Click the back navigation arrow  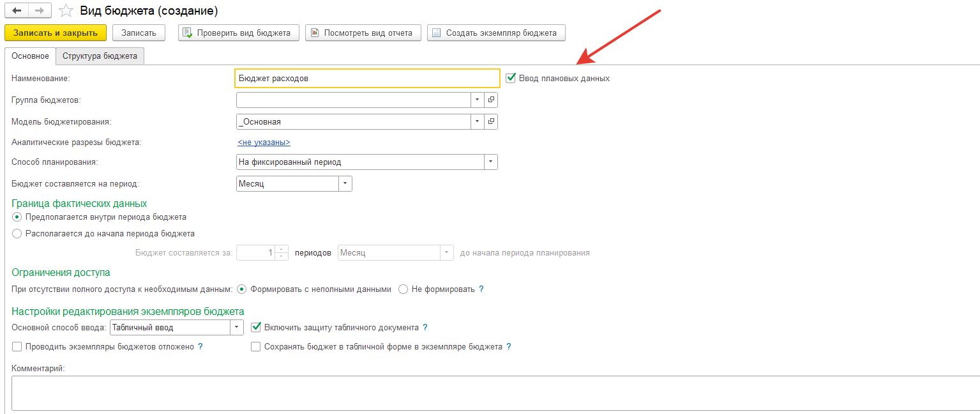17,11
